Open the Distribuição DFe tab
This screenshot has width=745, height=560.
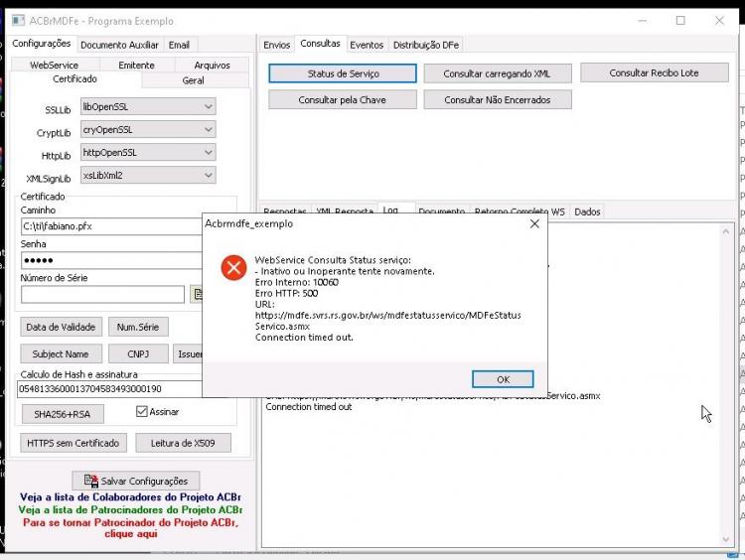(426, 45)
